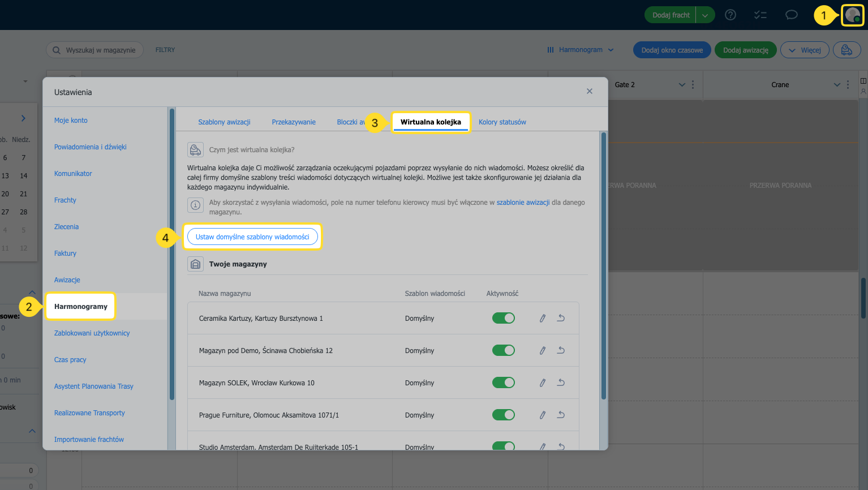This screenshot has width=868, height=490.
Task: Click the Wyszukaj w magazynie search field
Action: click(95, 50)
